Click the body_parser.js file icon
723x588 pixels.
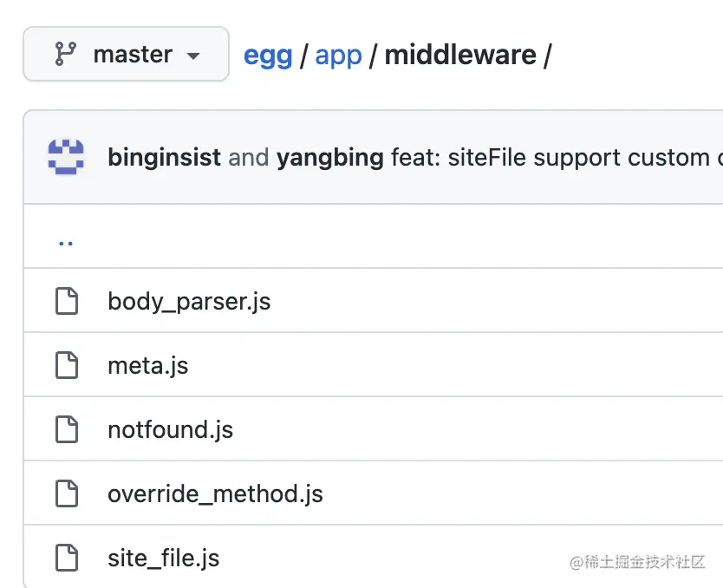click(x=67, y=301)
